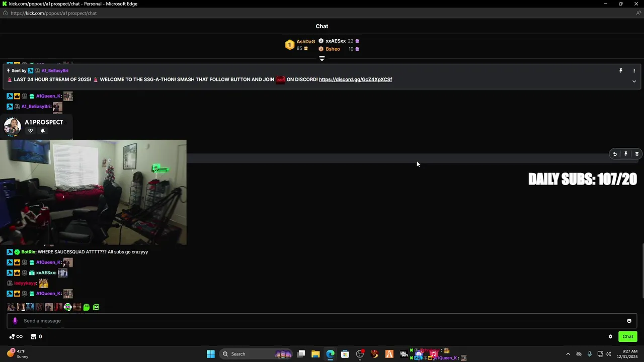The image size is (644, 362).
Task: Click the green Chat send button
Action: (628, 337)
